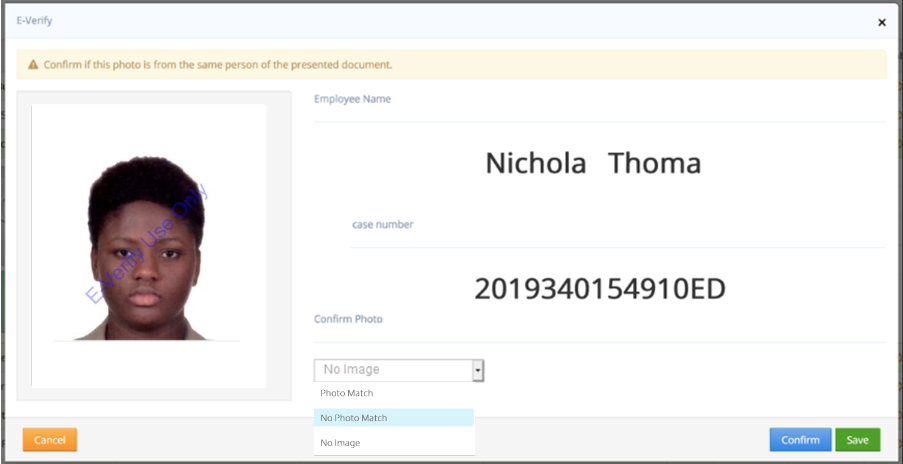Click the E-Verify dialog title

34,20
